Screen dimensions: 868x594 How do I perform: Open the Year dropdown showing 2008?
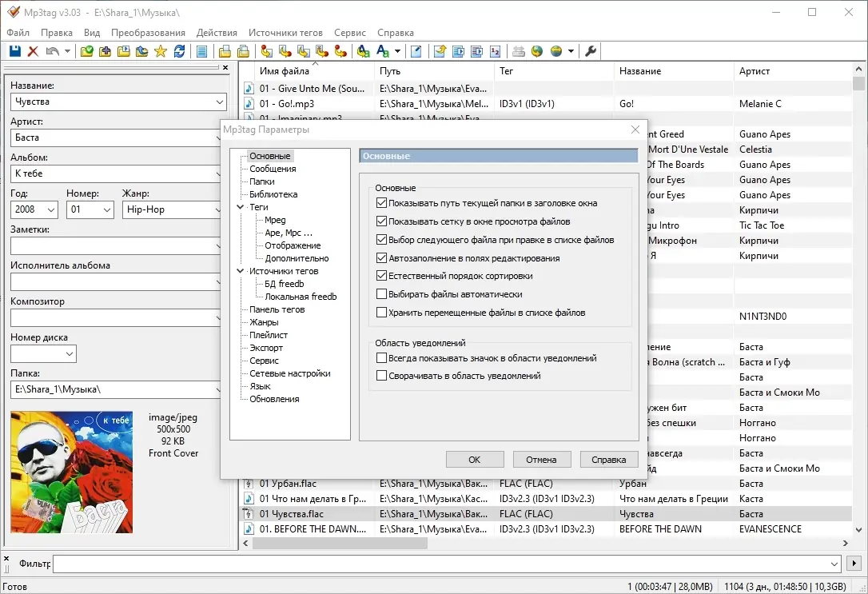[51, 210]
